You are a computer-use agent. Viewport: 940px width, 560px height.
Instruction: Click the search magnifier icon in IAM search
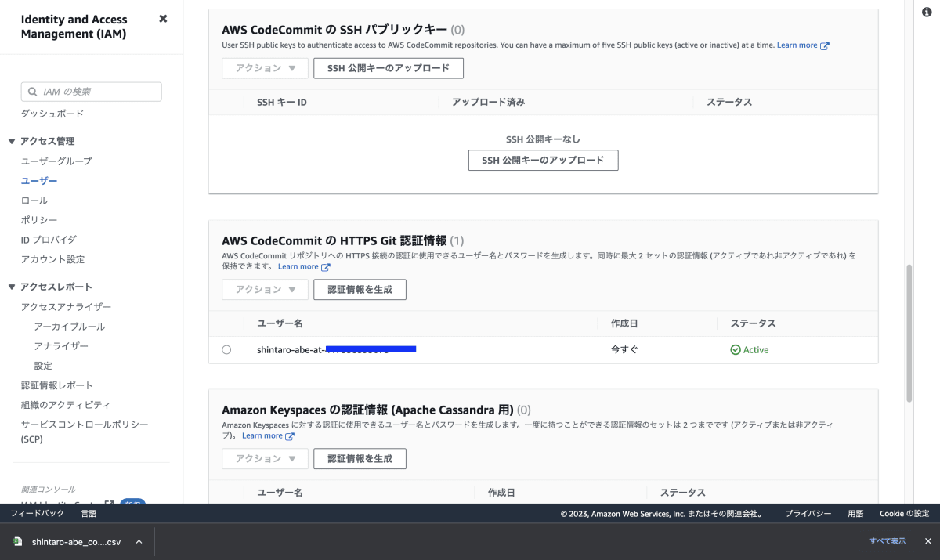click(32, 92)
